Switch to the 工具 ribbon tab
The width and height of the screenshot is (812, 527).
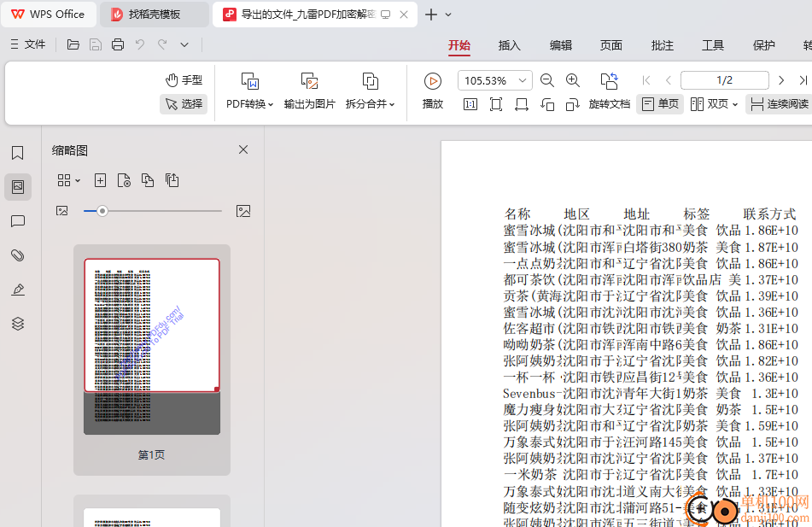click(713, 45)
